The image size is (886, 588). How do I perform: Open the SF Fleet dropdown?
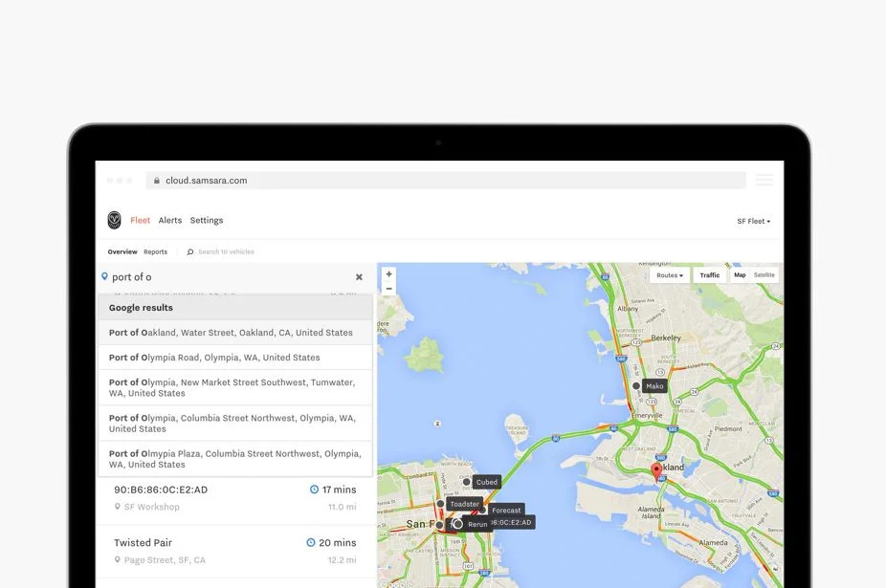(753, 221)
